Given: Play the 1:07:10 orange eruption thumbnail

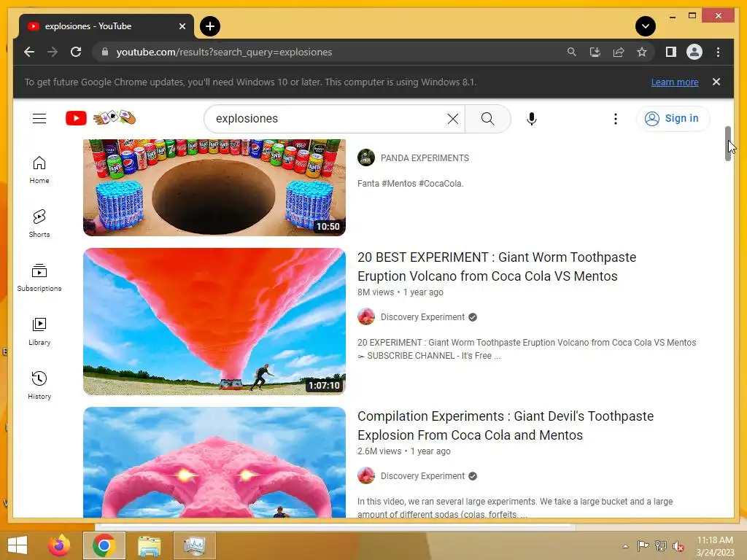Looking at the screenshot, I should (x=214, y=322).
